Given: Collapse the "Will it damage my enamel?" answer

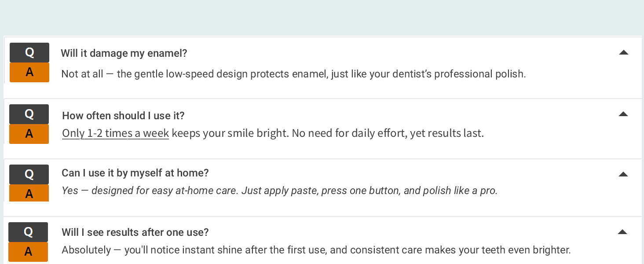Looking at the screenshot, I should coord(623,52).
